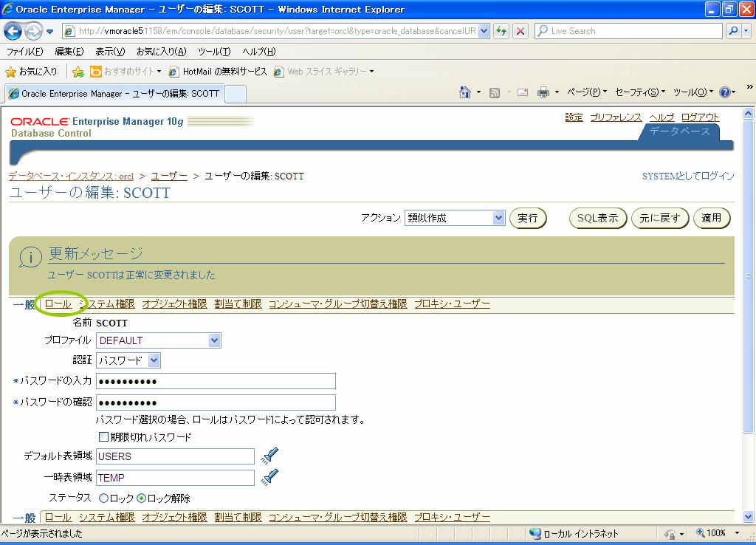Screen dimensions: 756x545
Task: Click the デフォルト表領域 USERS field
Action: point(176,456)
